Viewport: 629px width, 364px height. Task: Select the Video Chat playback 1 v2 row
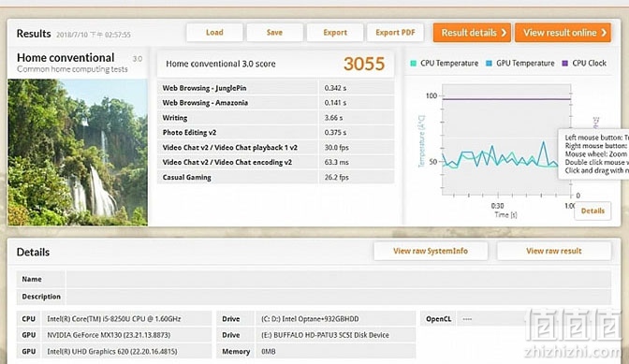275,147
